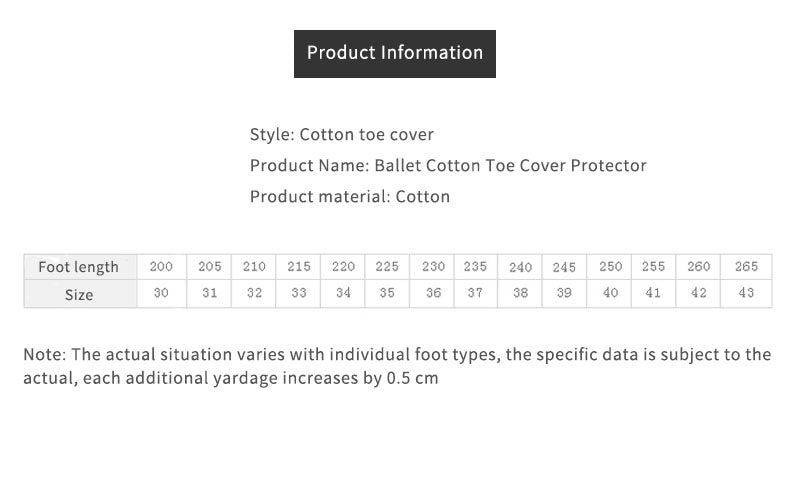The width and height of the screenshot is (790, 483).
Task: Click foot length cell 215
Action: [x=298, y=267]
